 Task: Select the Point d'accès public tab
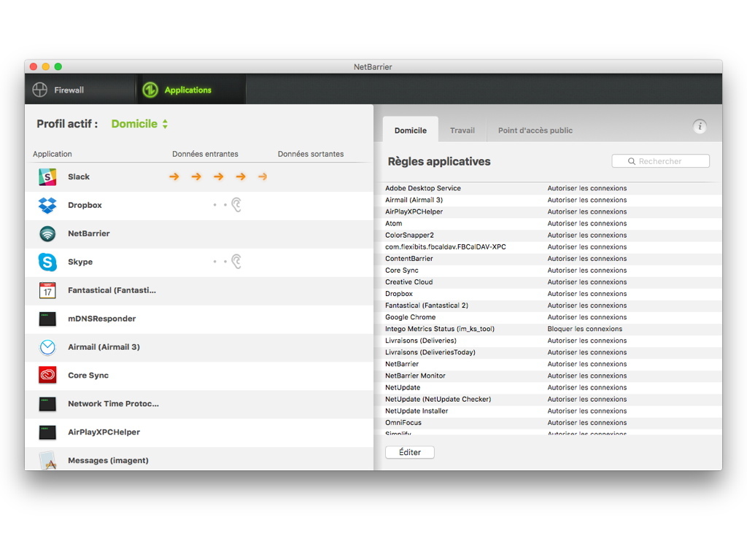click(535, 130)
